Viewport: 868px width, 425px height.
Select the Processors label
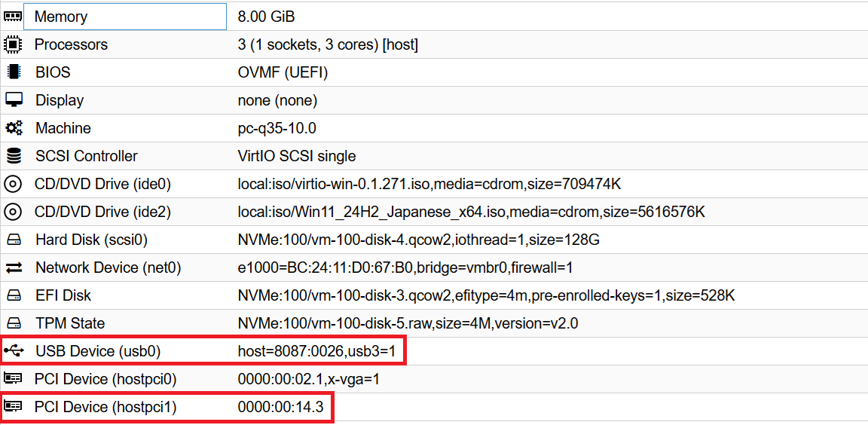(72, 44)
